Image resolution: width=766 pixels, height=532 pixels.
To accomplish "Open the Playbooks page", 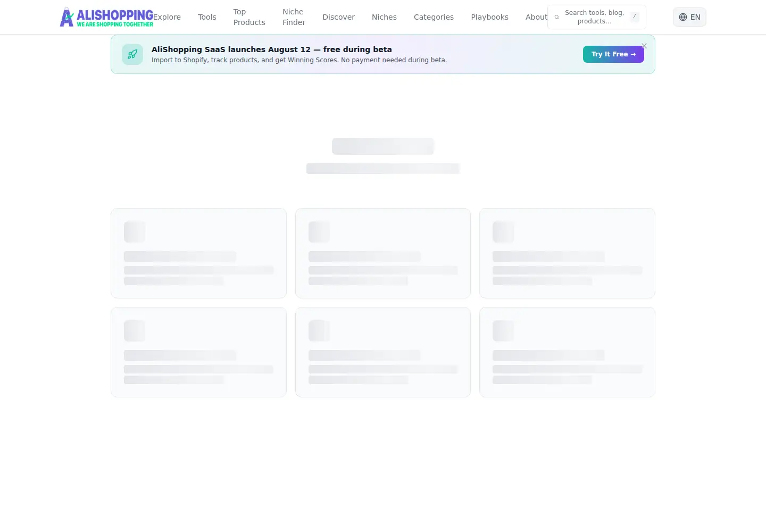I will 489,17.
